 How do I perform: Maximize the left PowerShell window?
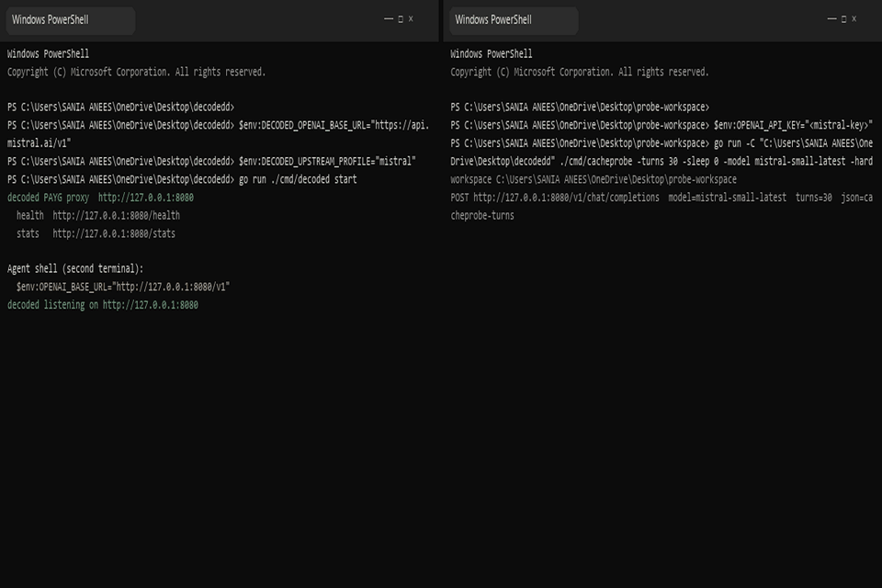[x=401, y=19]
